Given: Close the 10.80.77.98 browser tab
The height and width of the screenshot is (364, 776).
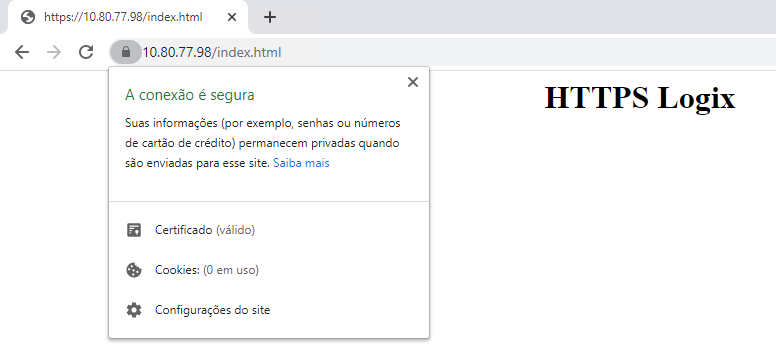Looking at the screenshot, I should (x=232, y=17).
